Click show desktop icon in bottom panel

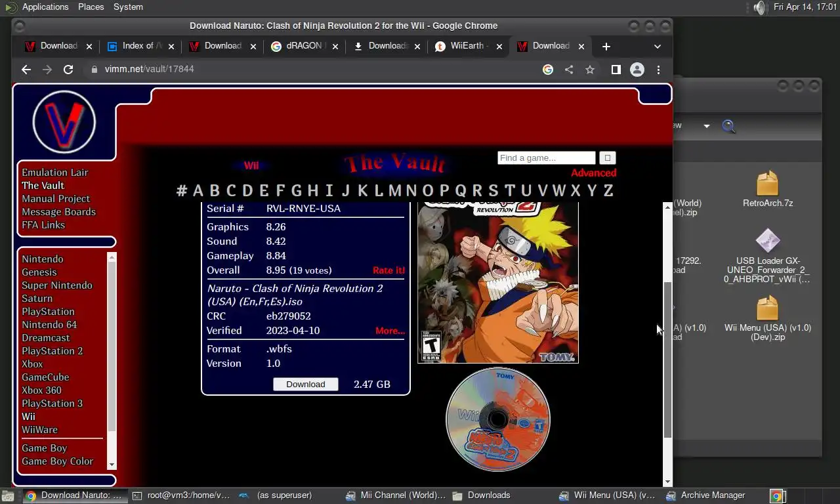coord(7,496)
